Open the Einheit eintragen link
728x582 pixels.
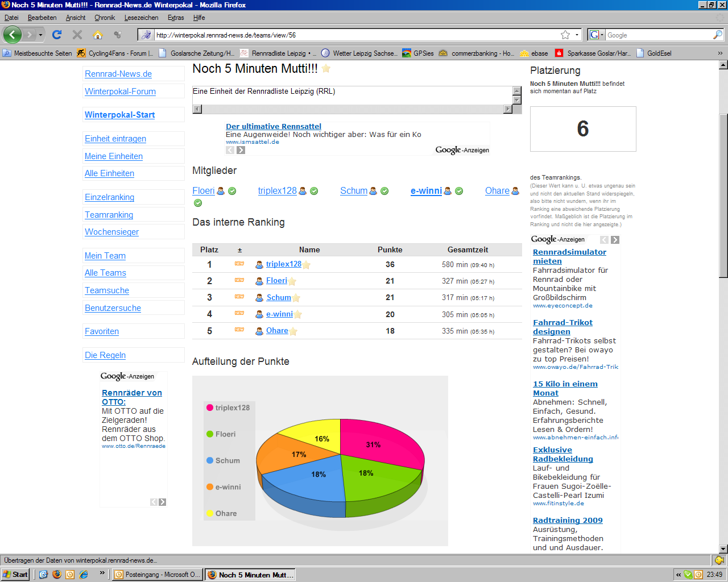point(115,139)
